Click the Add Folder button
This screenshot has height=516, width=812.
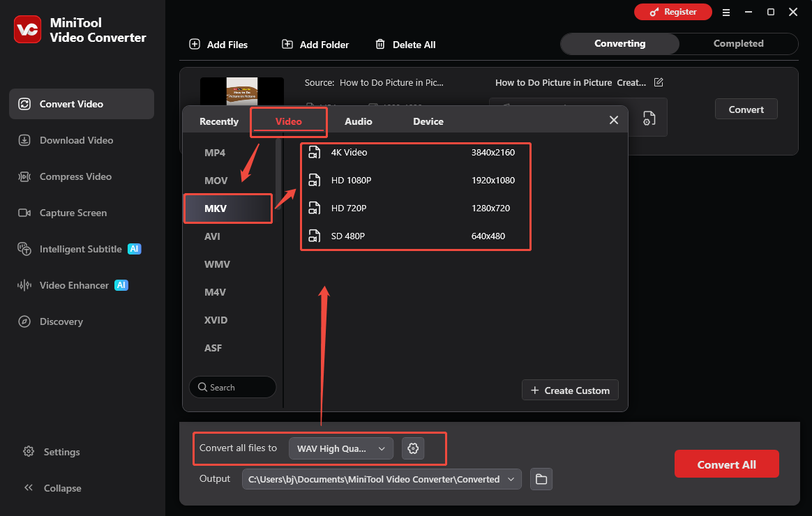315,45
